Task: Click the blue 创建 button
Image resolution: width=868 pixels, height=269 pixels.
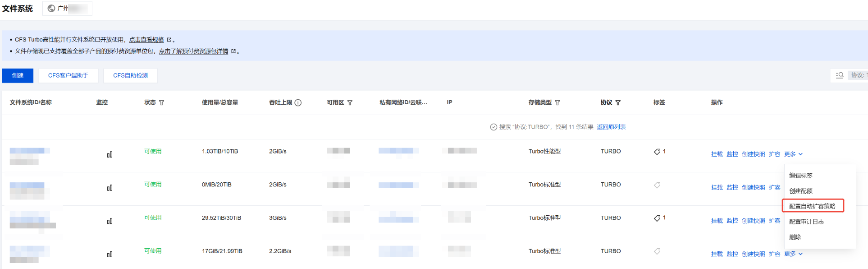Action: click(18, 75)
